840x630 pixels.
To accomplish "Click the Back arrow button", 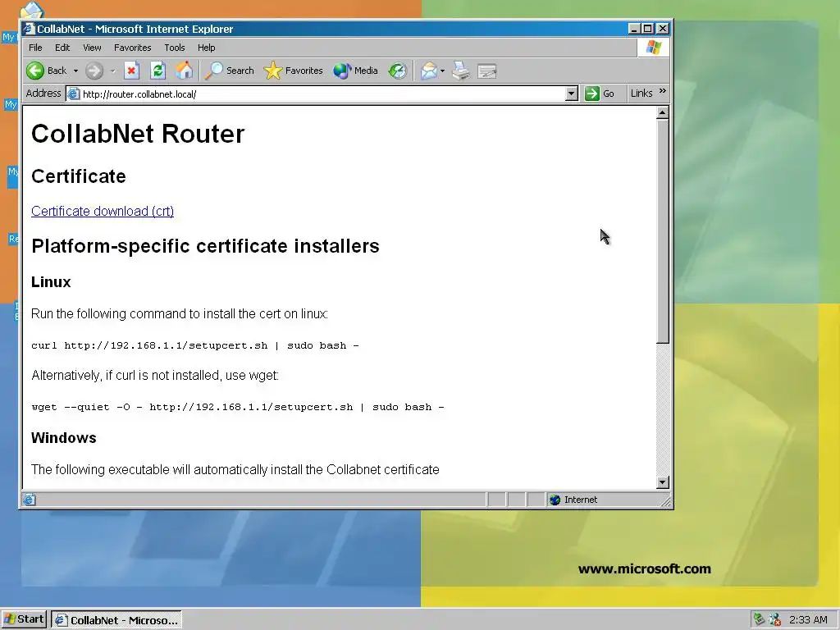I will click(x=46, y=71).
